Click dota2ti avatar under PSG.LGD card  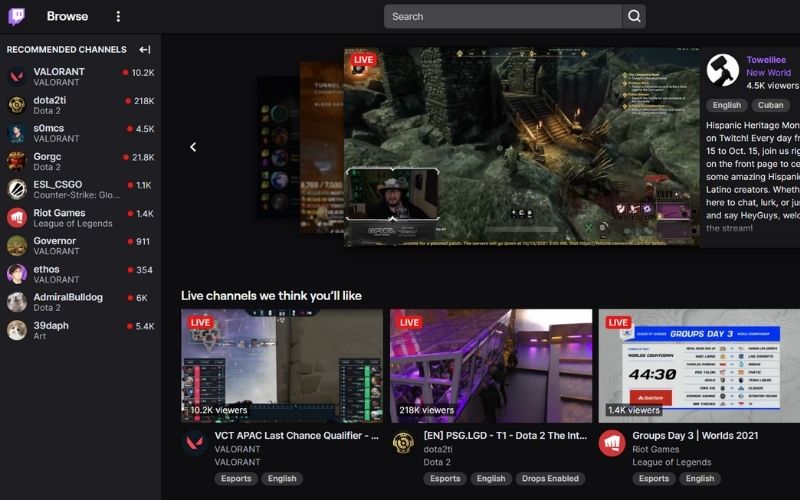[x=403, y=443]
